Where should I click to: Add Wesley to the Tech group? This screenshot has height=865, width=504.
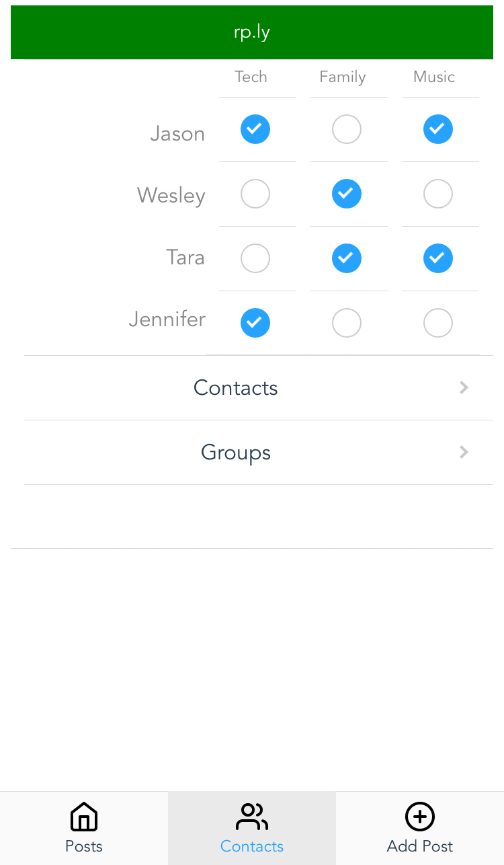click(255, 194)
